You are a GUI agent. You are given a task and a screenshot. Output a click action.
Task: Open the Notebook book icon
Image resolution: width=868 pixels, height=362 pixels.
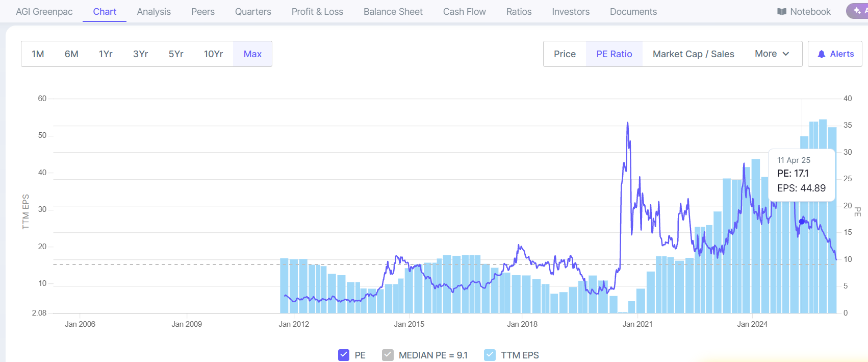click(781, 12)
